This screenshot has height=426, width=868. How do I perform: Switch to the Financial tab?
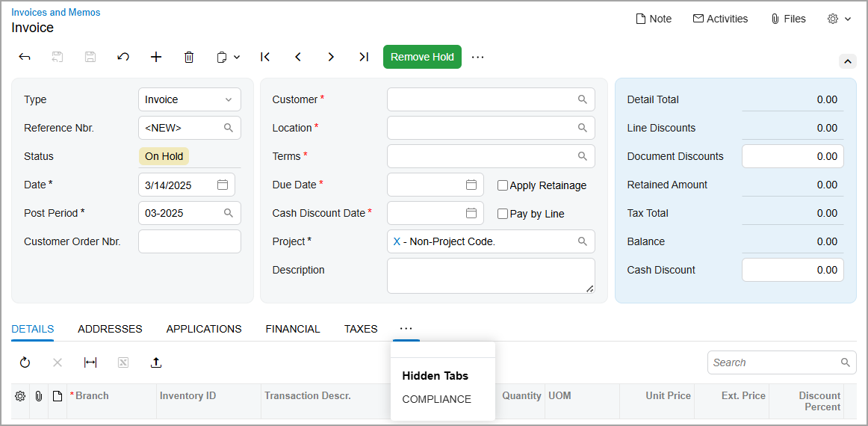[x=293, y=329]
